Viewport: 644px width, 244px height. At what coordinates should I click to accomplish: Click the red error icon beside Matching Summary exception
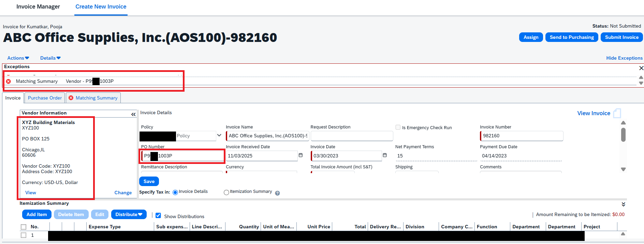coord(9,81)
